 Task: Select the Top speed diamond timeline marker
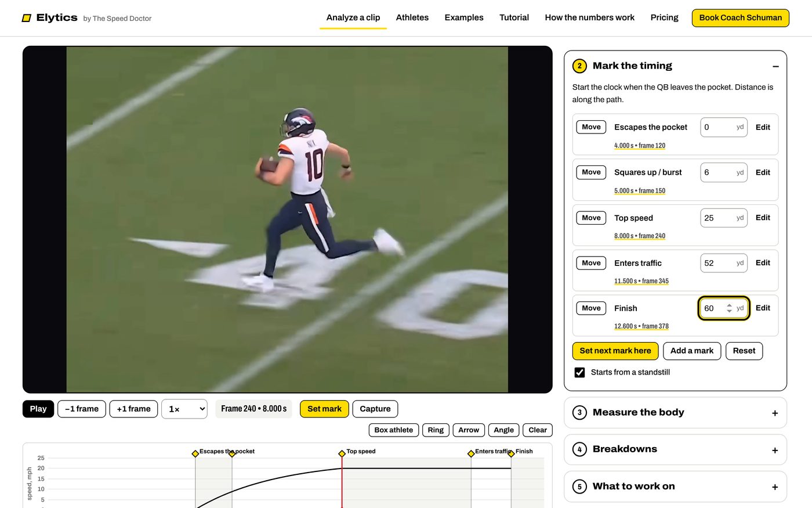tap(342, 453)
